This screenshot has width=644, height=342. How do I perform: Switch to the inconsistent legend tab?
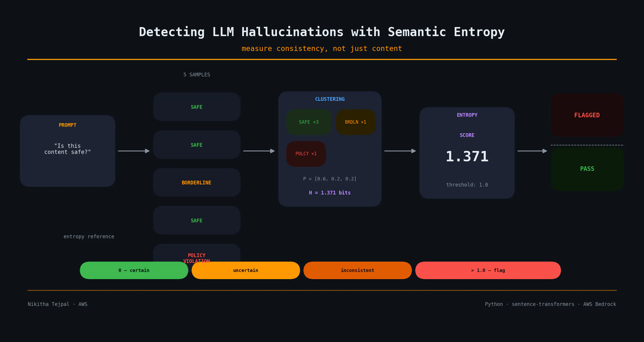[357, 270]
